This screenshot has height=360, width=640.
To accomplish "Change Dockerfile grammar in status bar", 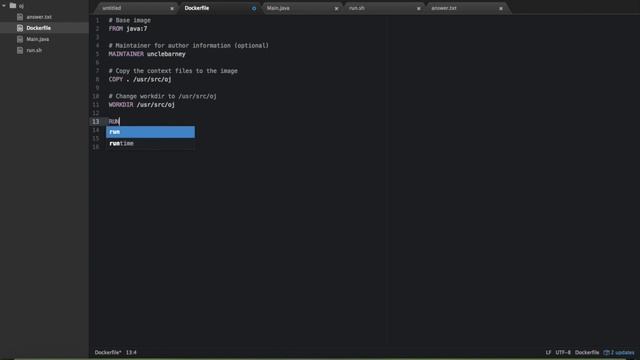I will 587,353.
